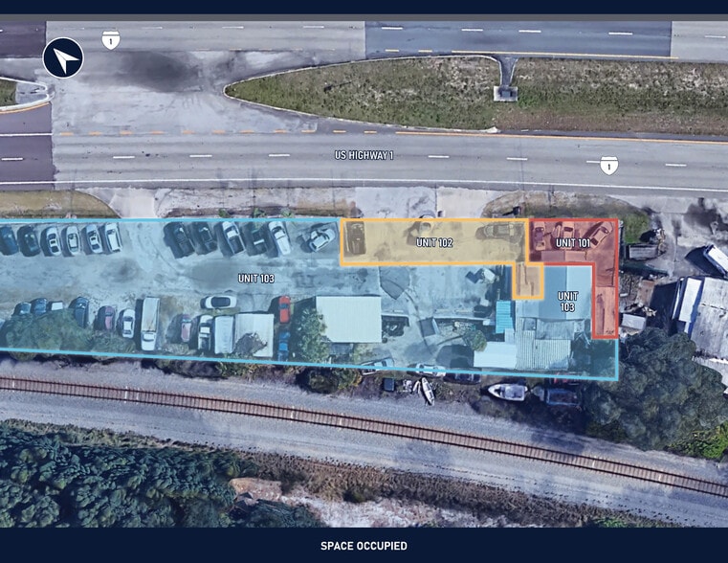Click the small structure on the grass median

(x=506, y=92)
